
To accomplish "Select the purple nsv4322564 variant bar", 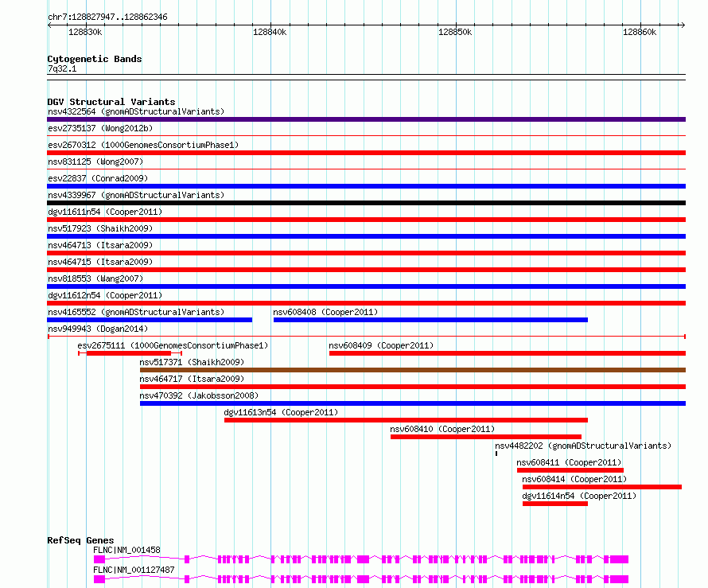I will 366,119.
